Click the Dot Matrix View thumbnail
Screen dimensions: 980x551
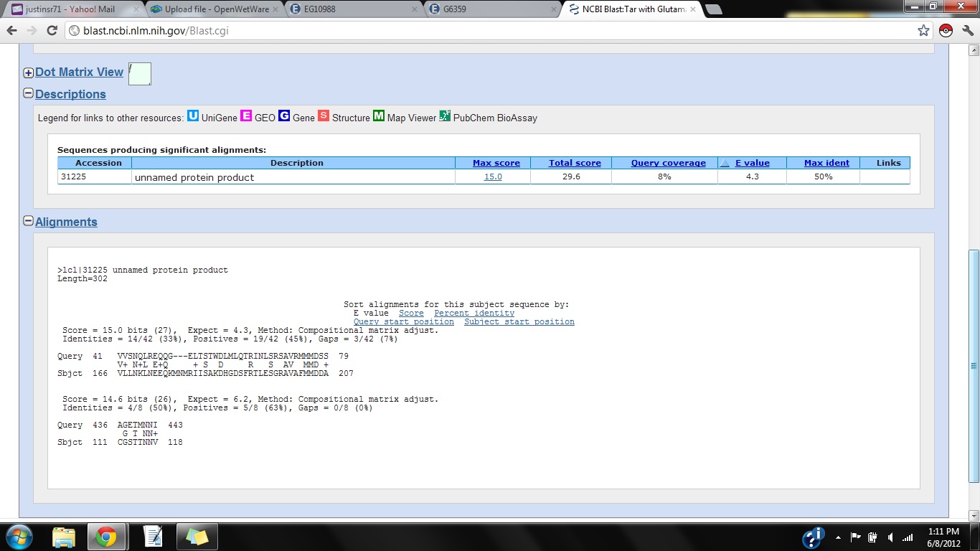click(139, 73)
